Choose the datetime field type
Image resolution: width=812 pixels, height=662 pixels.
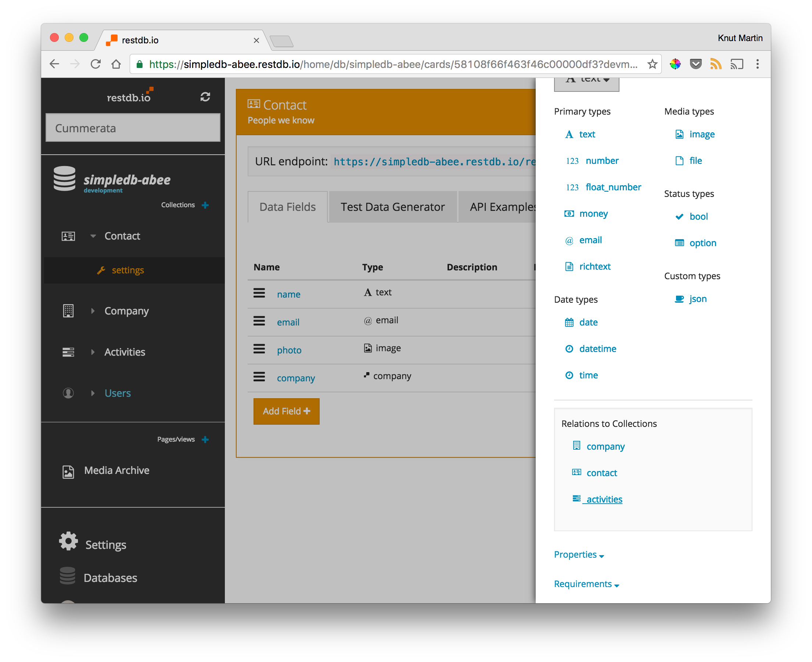[597, 349]
